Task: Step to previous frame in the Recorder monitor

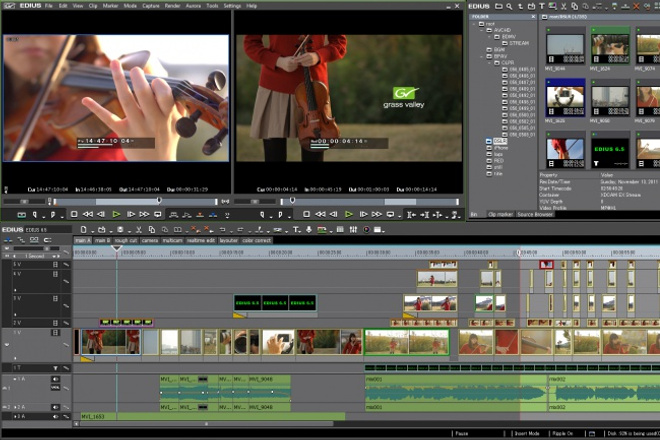Action: tap(333, 214)
